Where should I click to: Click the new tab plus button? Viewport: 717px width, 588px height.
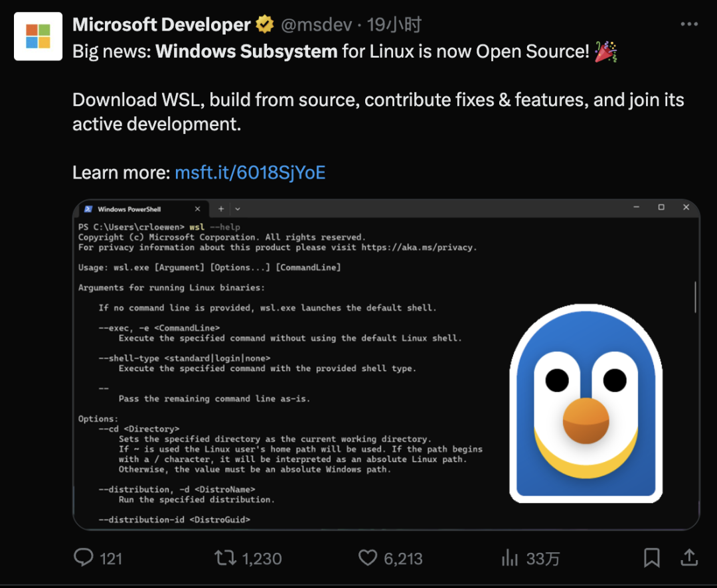221,208
